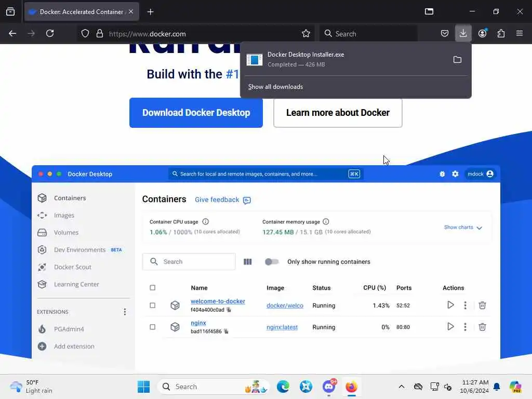
Task: Reload the docker.com page
Action: (50, 34)
